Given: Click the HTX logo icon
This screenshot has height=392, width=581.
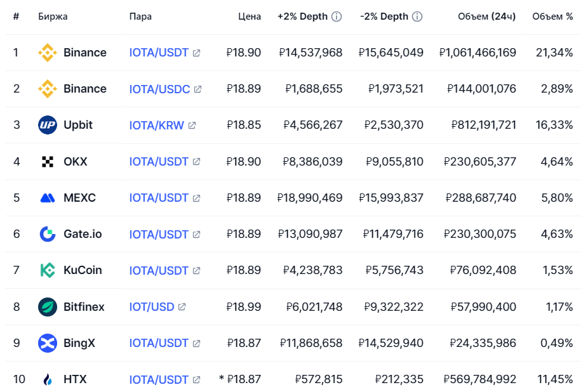Looking at the screenshot, I should tap(48, 379).
